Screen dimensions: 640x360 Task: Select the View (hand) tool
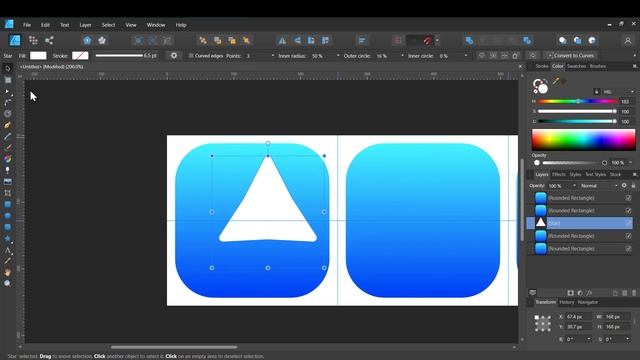tap(7, 272)
